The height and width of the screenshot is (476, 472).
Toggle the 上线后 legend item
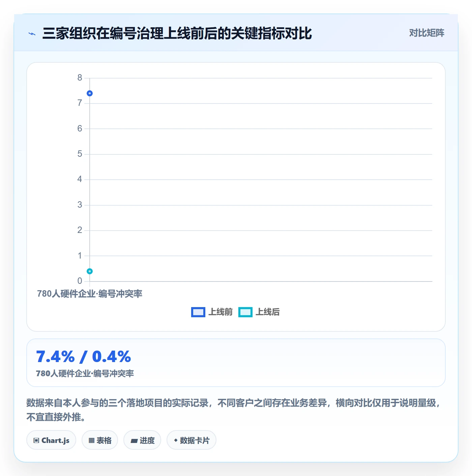tap(259, 312)
